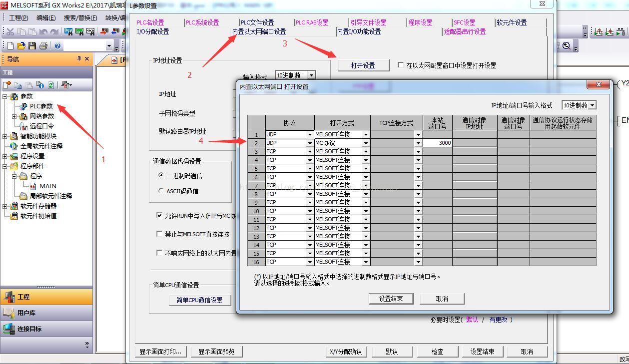Click the PLC参数 icon in project tree
Viewport: 629px width, 364px height.
click(23, 106)
